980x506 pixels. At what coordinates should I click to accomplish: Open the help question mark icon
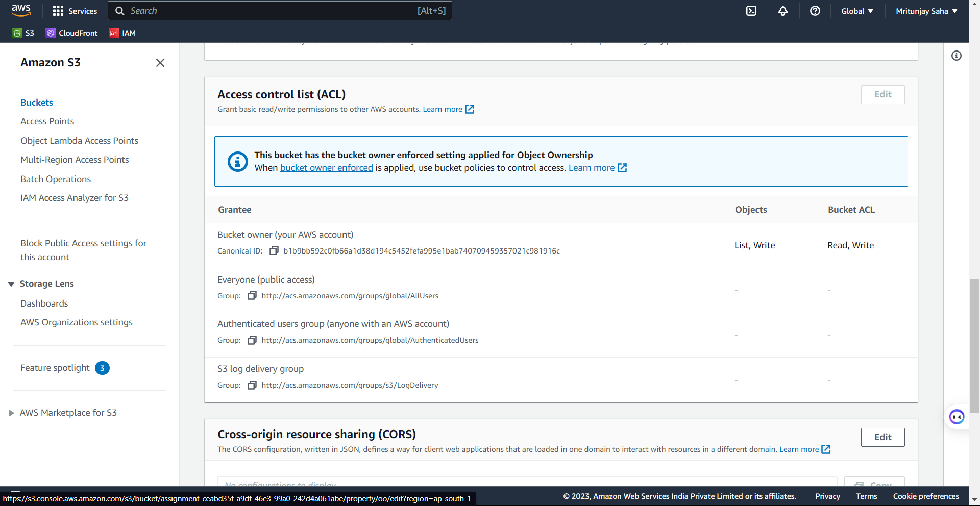coord(815,11)
